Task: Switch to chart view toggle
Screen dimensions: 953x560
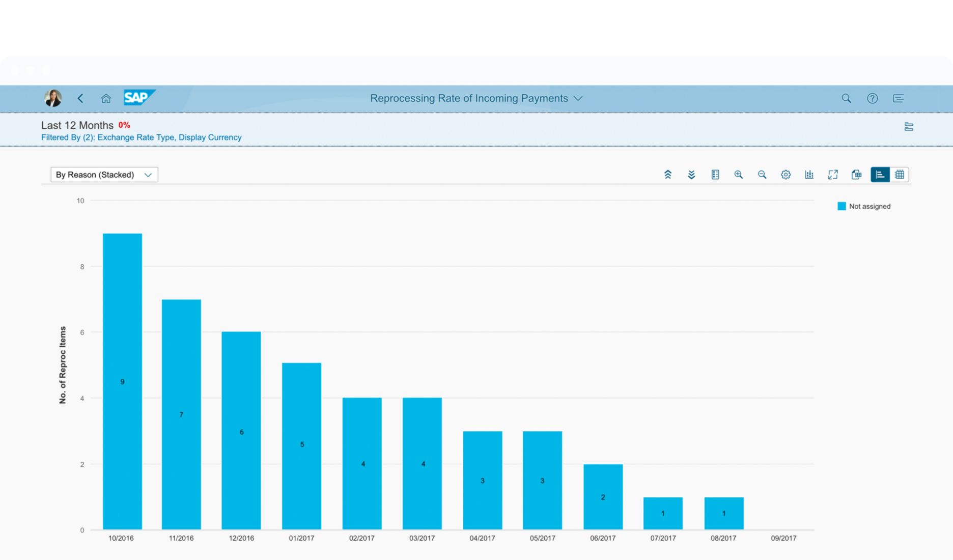Action: click(880, 175)
